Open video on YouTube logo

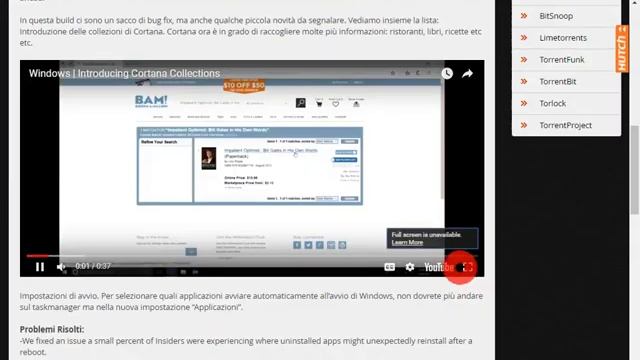coord(439,267)
